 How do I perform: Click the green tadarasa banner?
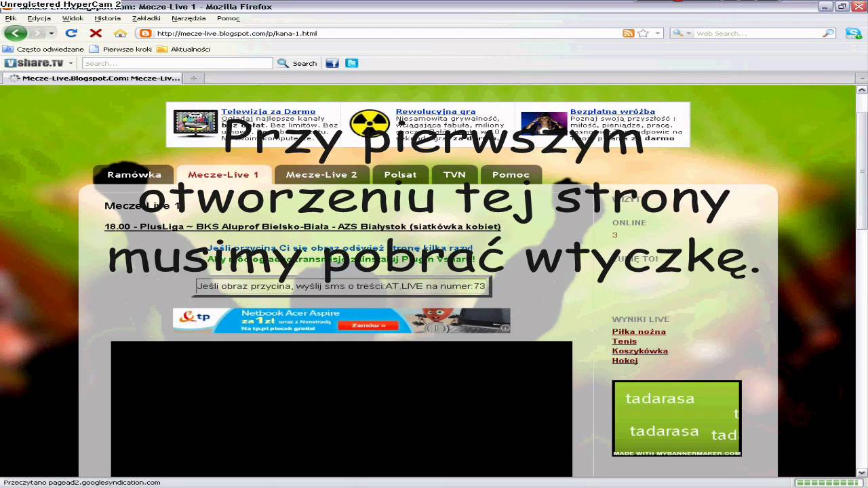tap(676, 418)
